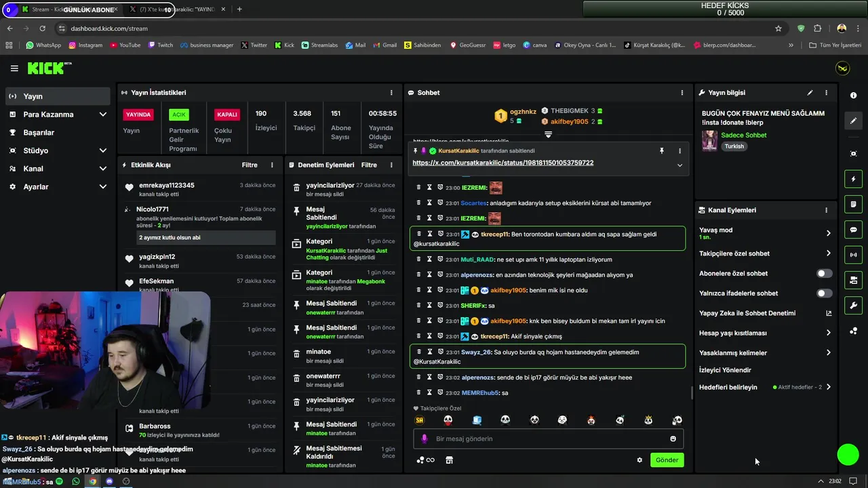
Task: Open Chrome in the Windows taskbar
Action: point(93,481)
